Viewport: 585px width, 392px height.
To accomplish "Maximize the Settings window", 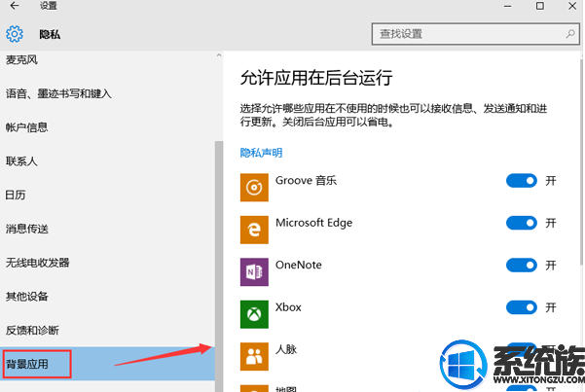I will (540, 6).
